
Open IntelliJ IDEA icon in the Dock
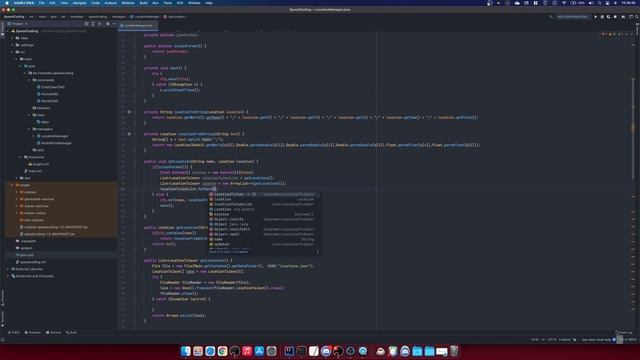pos(289,351)
